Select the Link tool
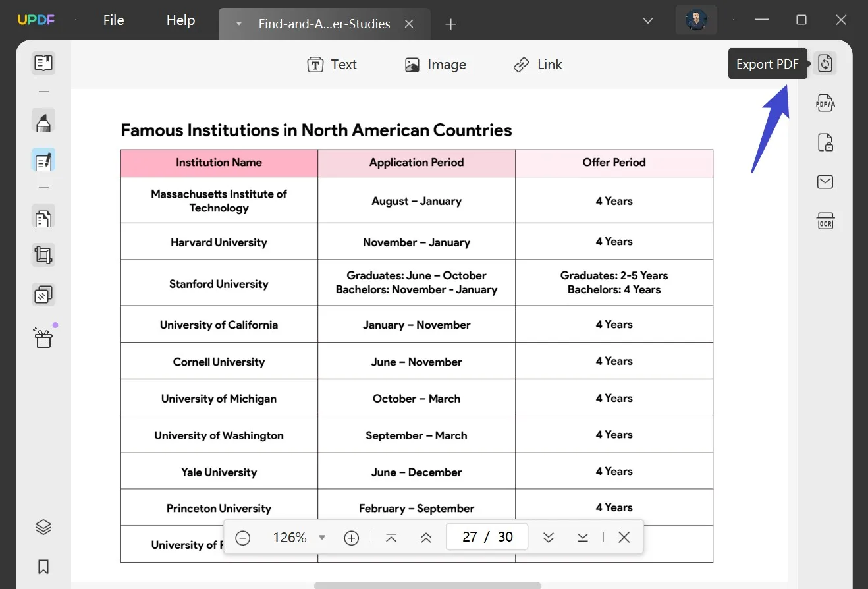This screenshot has width=868, height=589. click(x=537, y=64)
